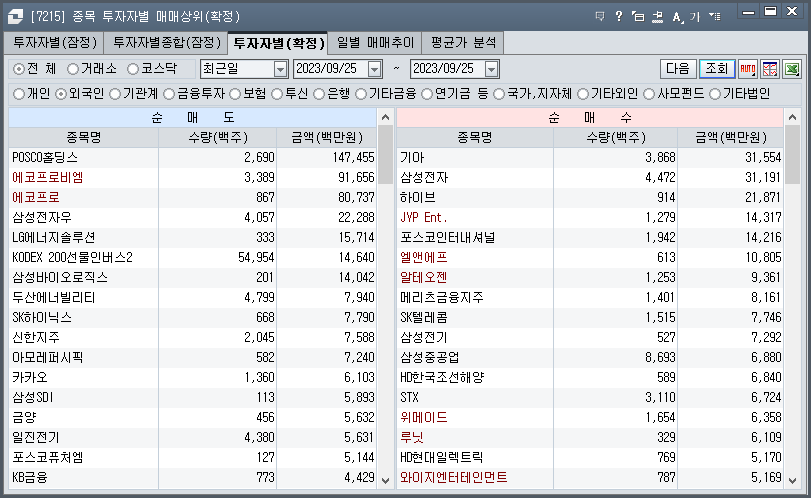Screen dimensions: 811x498
Task: Toggle the red AUTO refresh icon
Action: pyautogui.click(x=747, y=69)
